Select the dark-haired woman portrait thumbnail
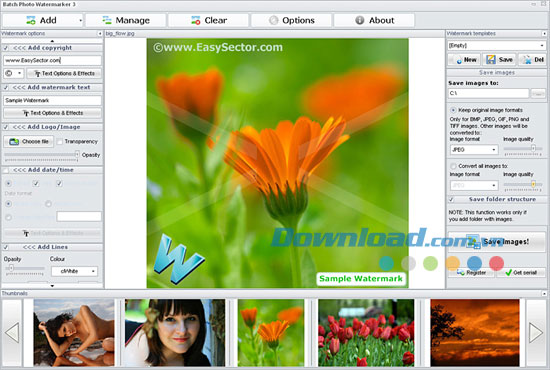Image resolution: width=550 pixels, height=370 pixels. point(175,332)
